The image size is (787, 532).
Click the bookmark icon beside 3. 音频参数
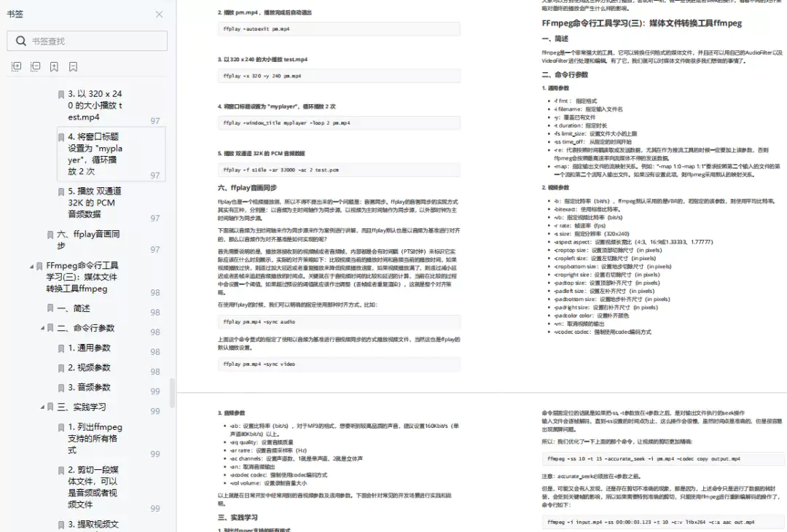(x=61, y=388)
